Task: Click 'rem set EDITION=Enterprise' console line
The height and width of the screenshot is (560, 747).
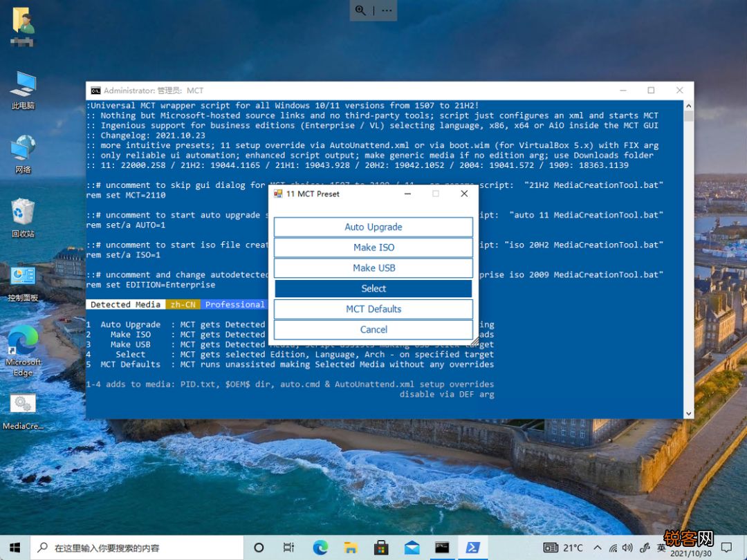Action: [x=151, y=285]
